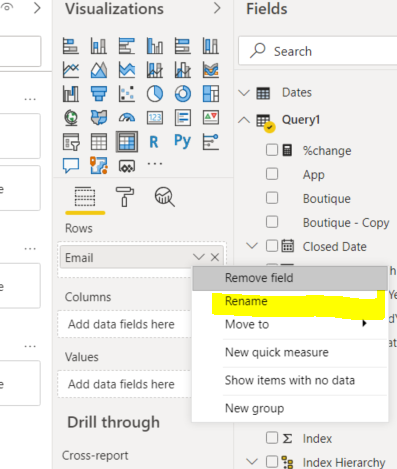397x469 pixels.
Task: Select the Matrix visual
Action: coord(127,142)
